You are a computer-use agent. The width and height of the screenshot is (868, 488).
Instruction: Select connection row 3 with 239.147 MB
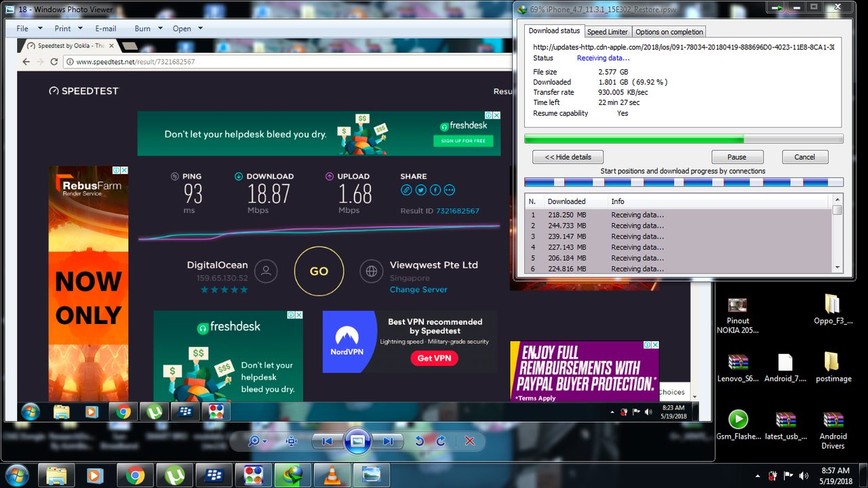(678, 237)
